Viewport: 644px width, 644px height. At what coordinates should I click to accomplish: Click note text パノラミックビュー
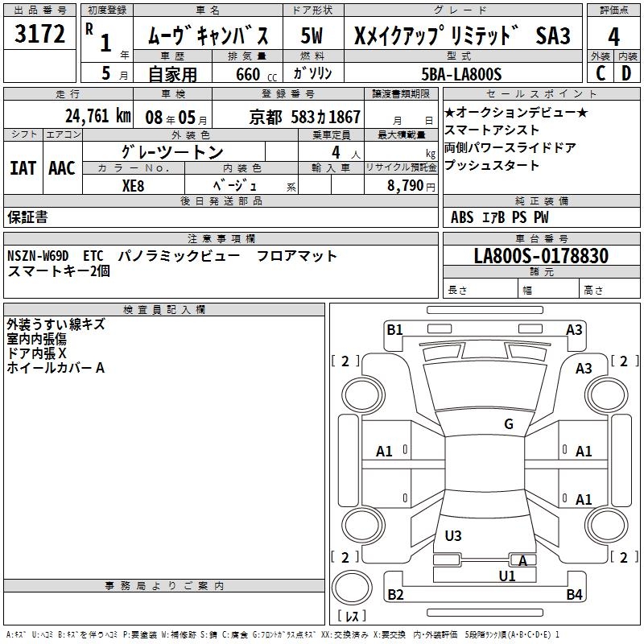[179, 256]
